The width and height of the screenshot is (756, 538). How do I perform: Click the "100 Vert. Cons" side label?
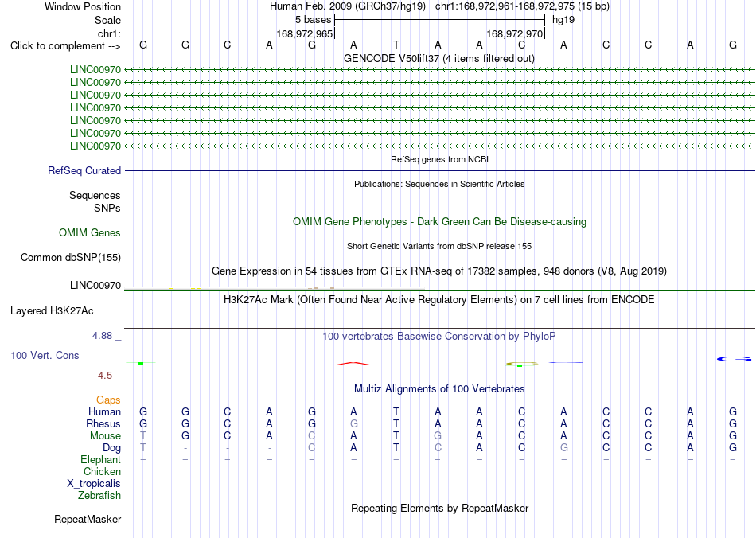[45, 355]
